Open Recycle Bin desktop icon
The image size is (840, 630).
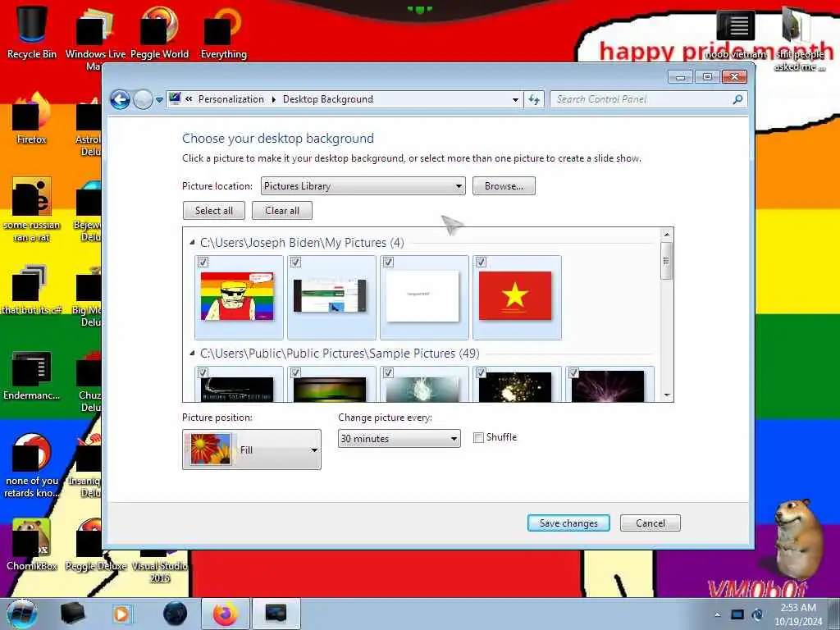pos(32,32)
